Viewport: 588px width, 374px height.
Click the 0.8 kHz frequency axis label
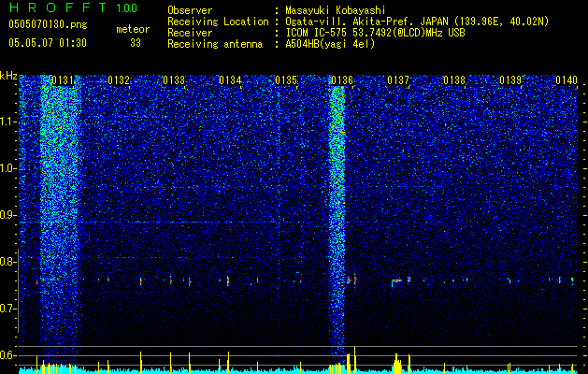pyautogui.click(x=8, y=262)
